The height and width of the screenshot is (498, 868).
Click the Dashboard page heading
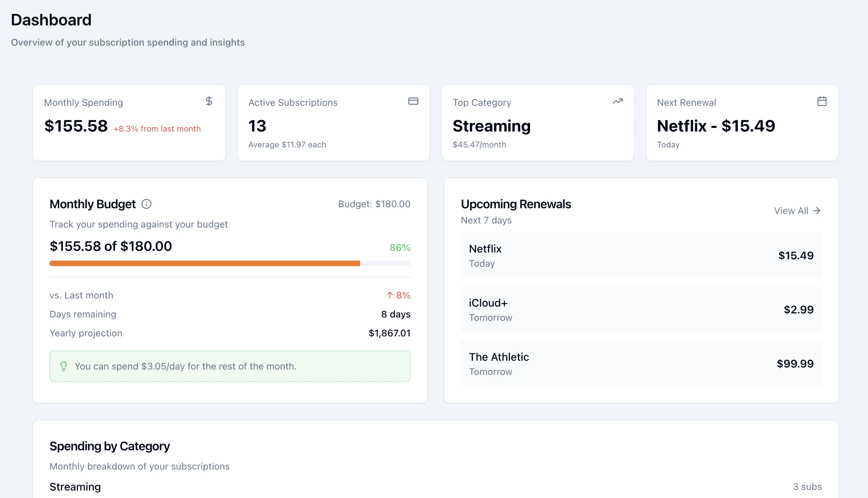click(51, 20)
